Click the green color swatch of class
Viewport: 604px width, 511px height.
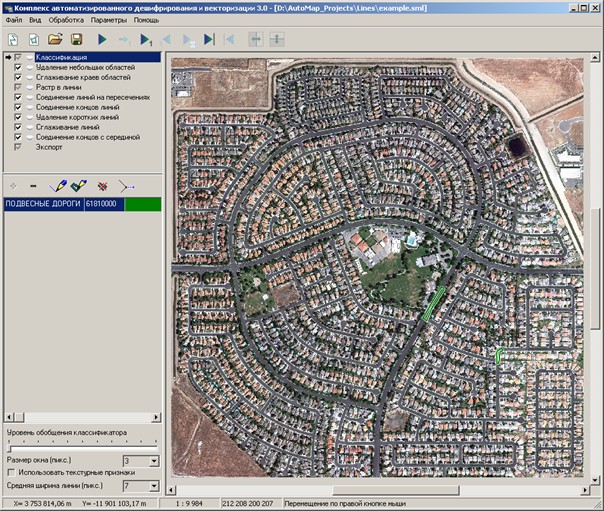point(140,204)
